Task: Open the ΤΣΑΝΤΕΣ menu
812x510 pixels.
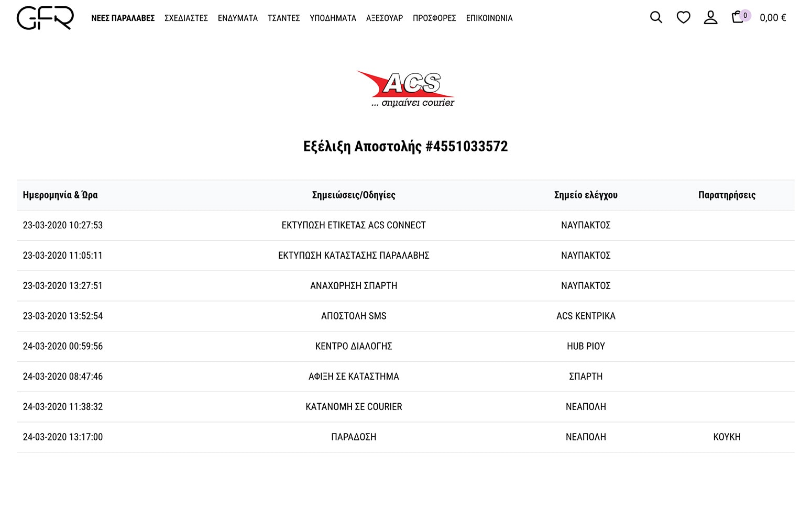Action: tap(283, 18)
